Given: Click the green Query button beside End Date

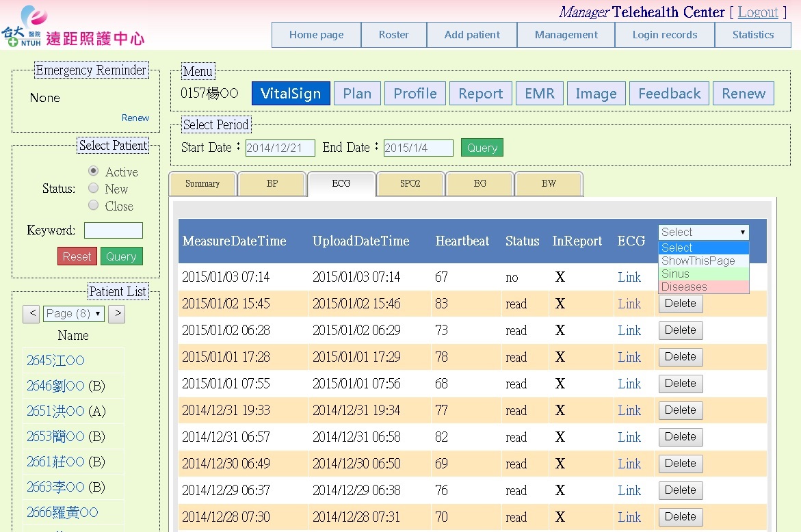Looking at the screenshot, I should tap(482, 148).
